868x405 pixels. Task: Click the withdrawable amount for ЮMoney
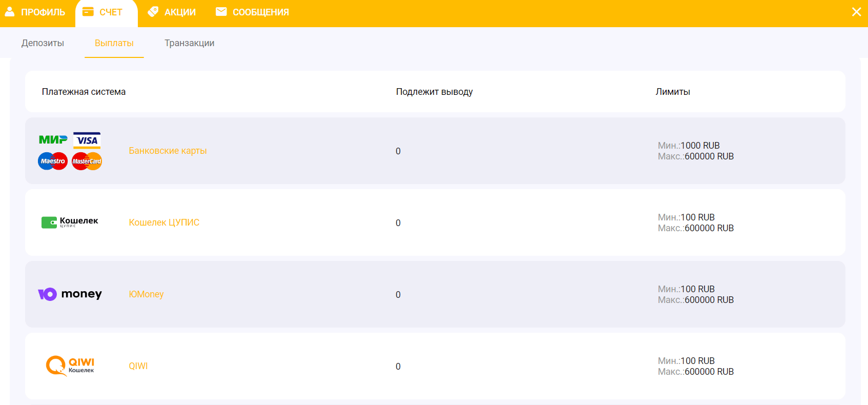398,295
